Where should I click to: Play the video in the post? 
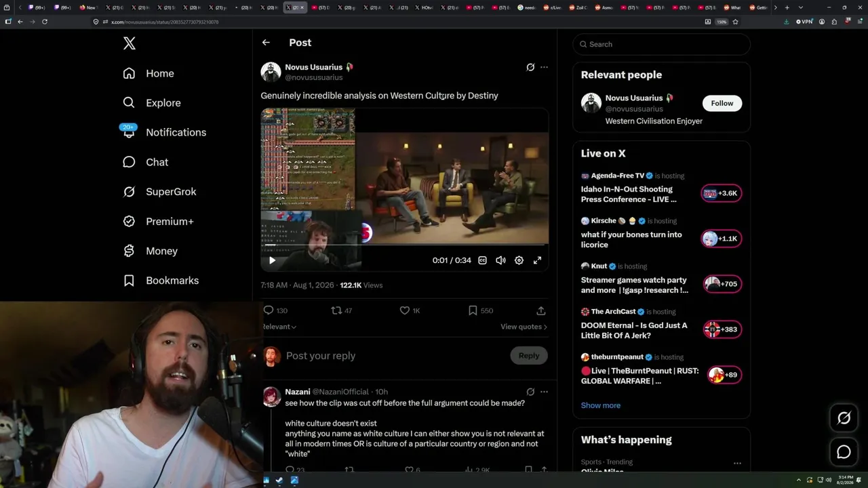[272, 260]
